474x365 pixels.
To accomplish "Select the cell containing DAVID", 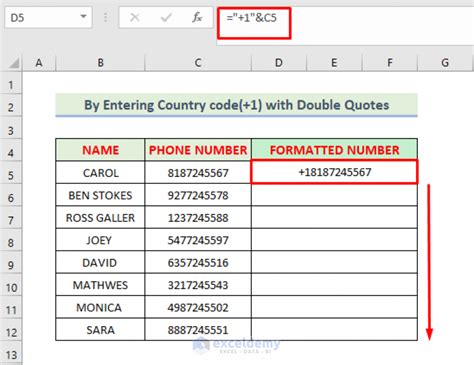I will pos(100,262).
